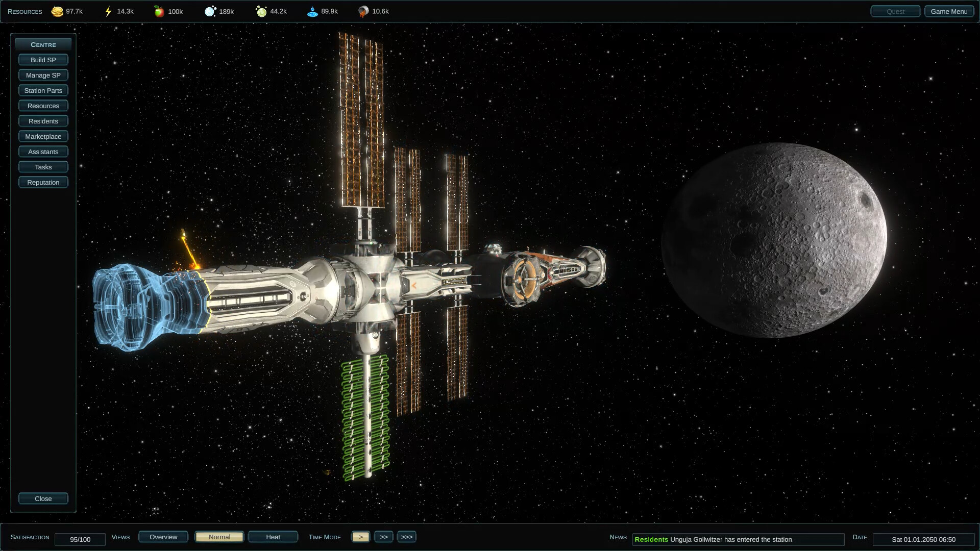Switch to Overview view mode
Image resolution: width=980 pixels, height=551 pixels.
coord(163,537)
